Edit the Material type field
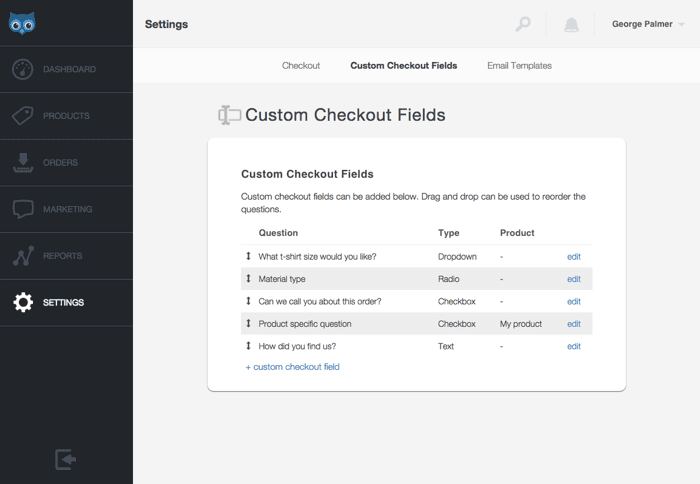The image size is (700, 484). coord(574,279)
